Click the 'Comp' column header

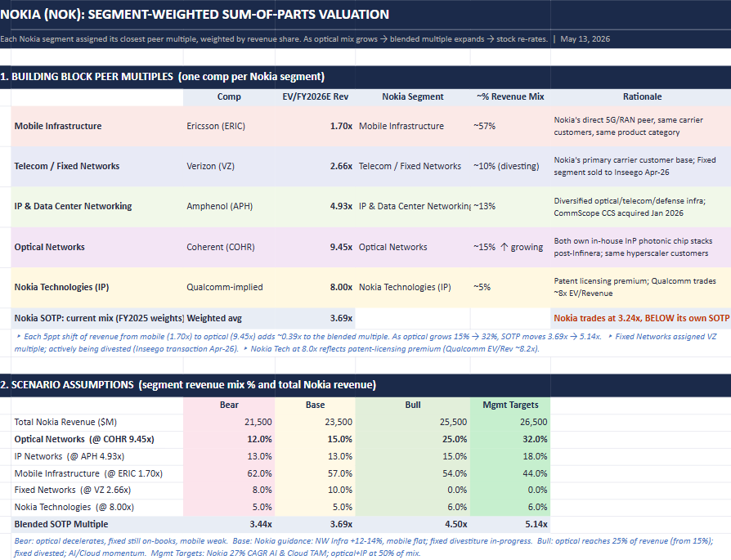pos(229,96)
